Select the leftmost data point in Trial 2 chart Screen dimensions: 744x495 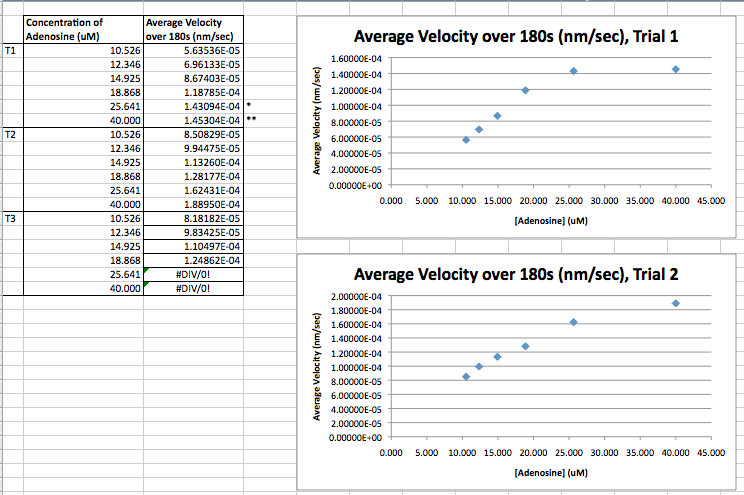(466, 377)
